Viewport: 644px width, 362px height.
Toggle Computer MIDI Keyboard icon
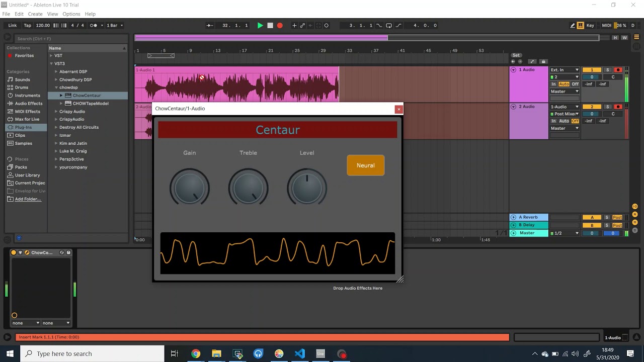pos(581,25)
